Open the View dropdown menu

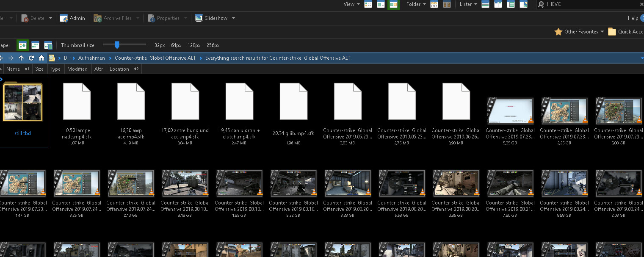coord(352,4)
